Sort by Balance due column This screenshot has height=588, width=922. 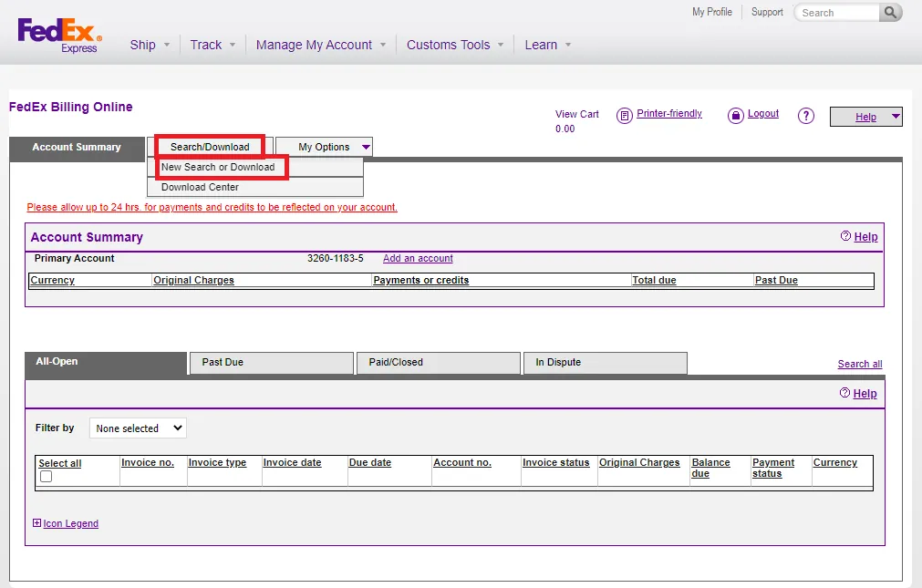coord(710,468)
